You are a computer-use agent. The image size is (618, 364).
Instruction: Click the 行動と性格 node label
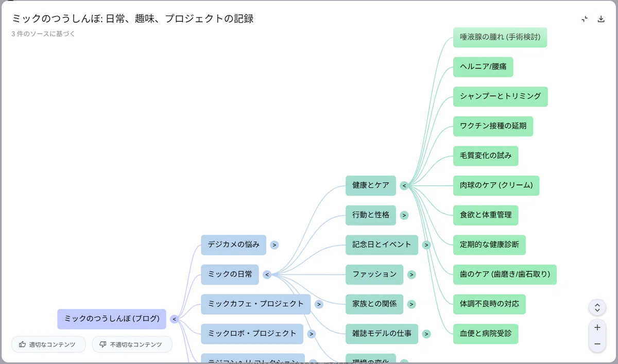371,215
